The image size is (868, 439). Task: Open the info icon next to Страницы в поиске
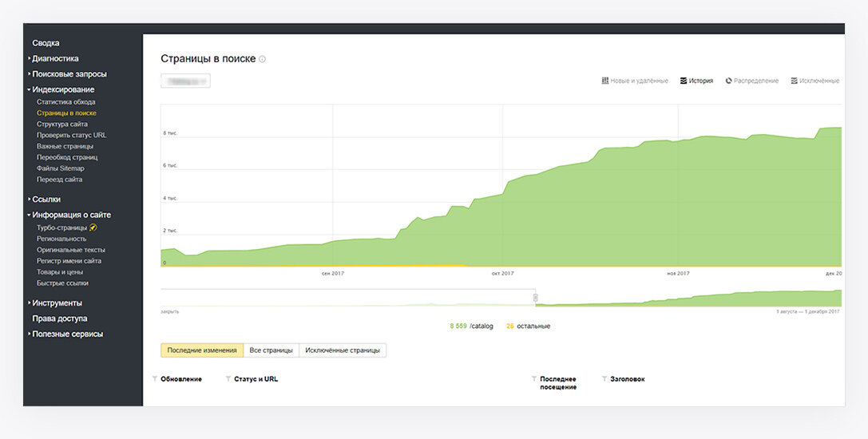point(263,59)
